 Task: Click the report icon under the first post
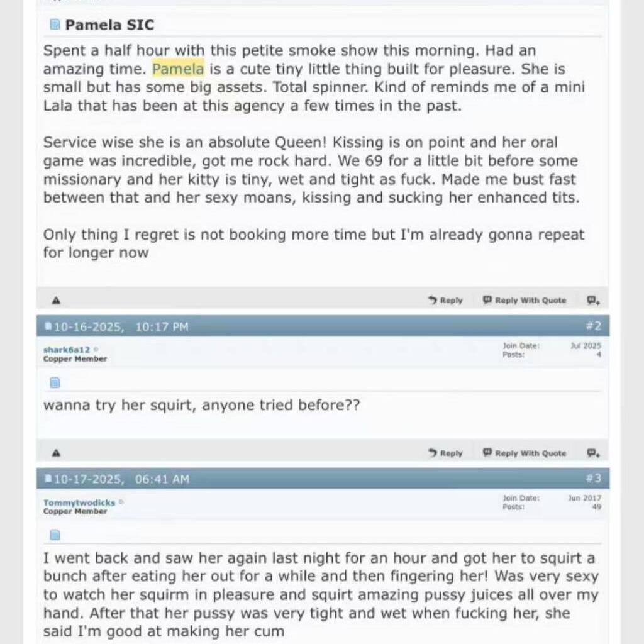(57, 301)
